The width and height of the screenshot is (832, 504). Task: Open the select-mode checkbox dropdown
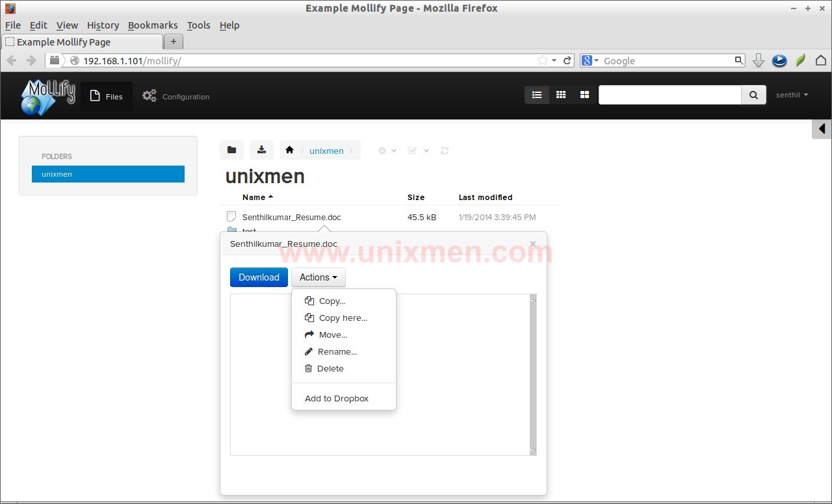point(418,151)
